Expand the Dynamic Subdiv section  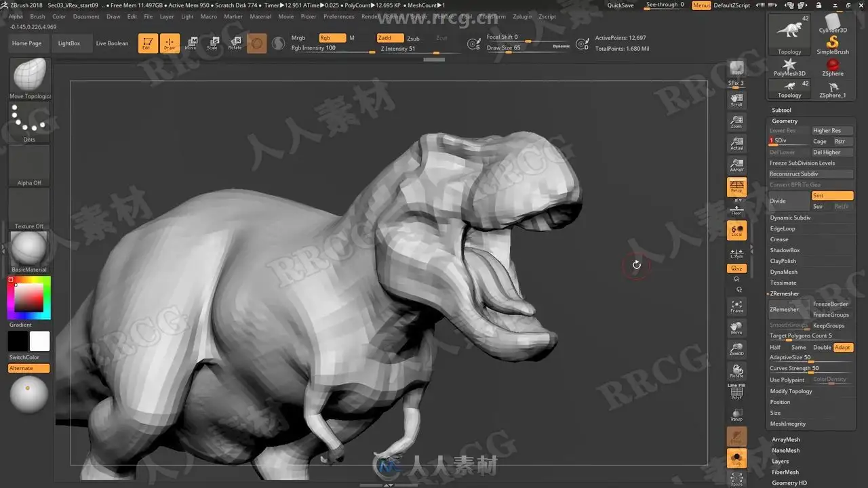tap(790, 218)
